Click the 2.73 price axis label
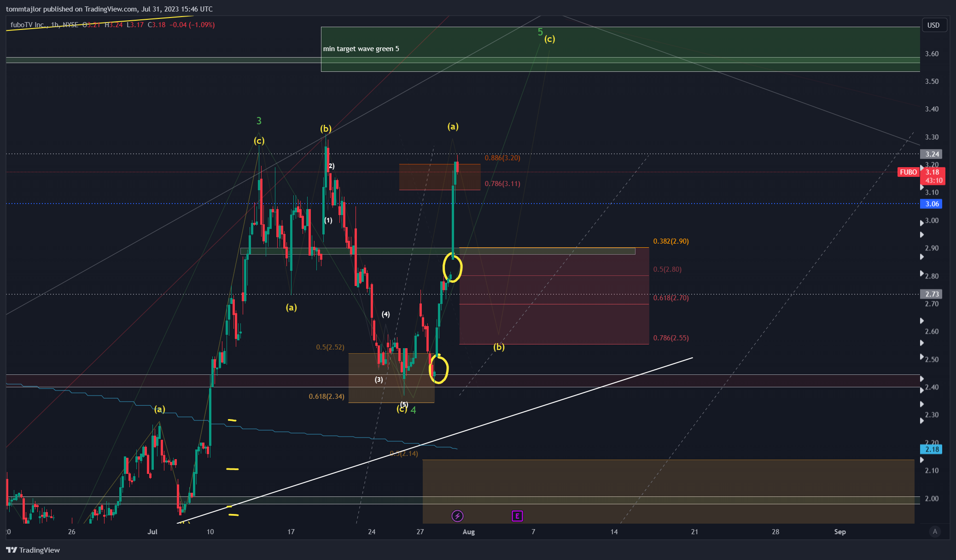 click(x=931, y=294)
